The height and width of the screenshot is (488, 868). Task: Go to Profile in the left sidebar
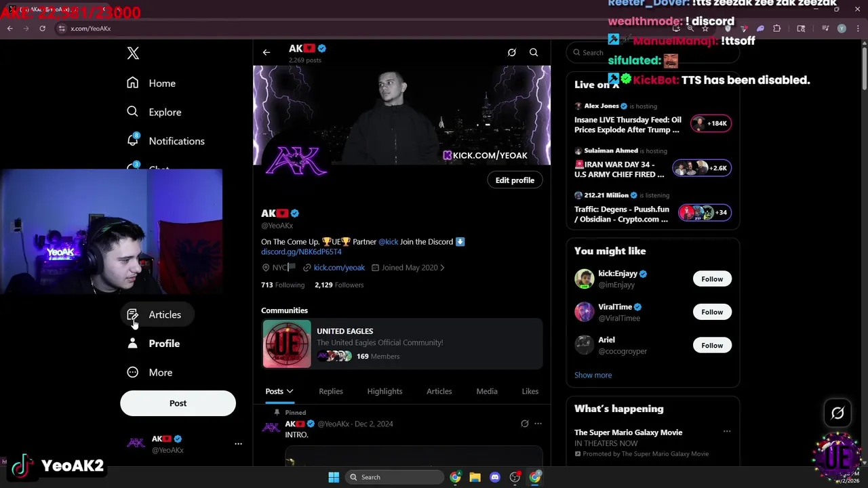154,344
